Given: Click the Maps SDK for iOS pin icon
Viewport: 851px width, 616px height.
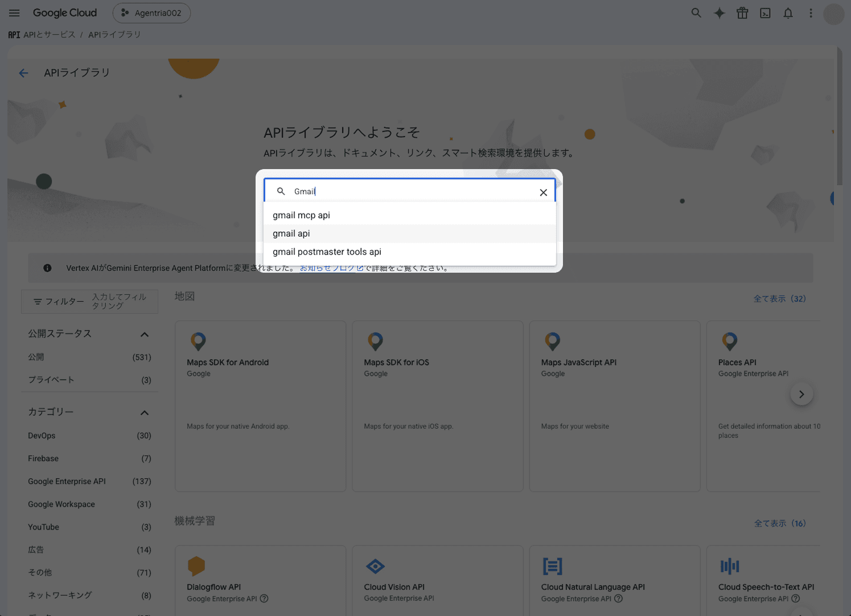Looking at the screenshot, I should pos(375,342).
